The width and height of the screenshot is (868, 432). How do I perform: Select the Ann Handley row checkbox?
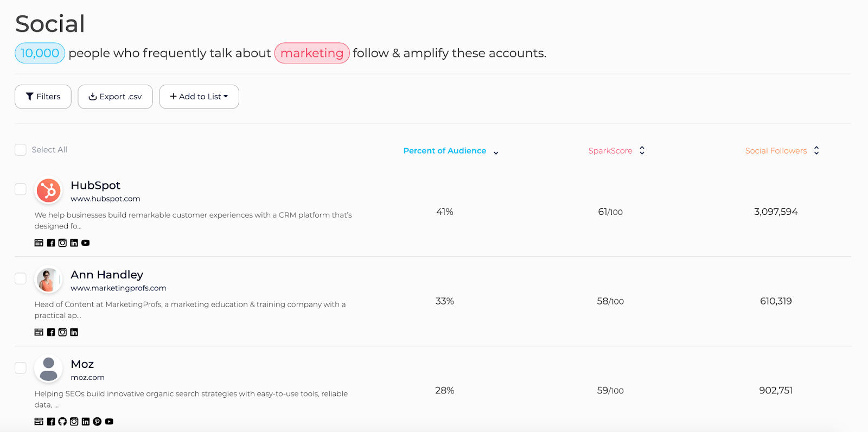(x=21, y=278)
